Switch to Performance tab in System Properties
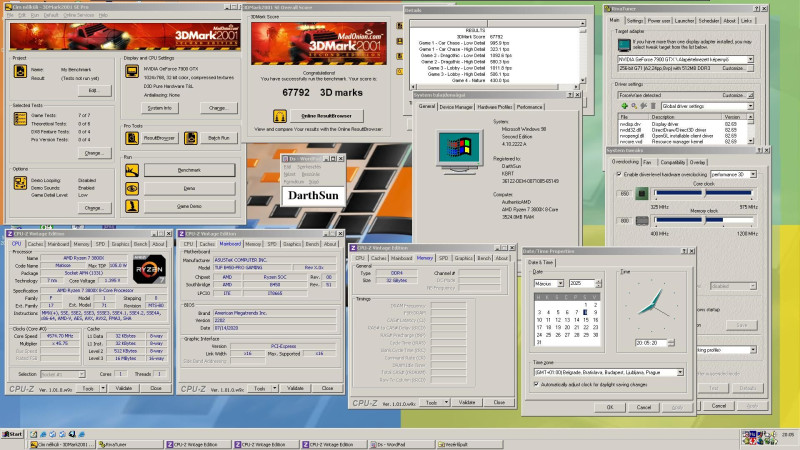The image size is (800, 450). pos(529,107)
